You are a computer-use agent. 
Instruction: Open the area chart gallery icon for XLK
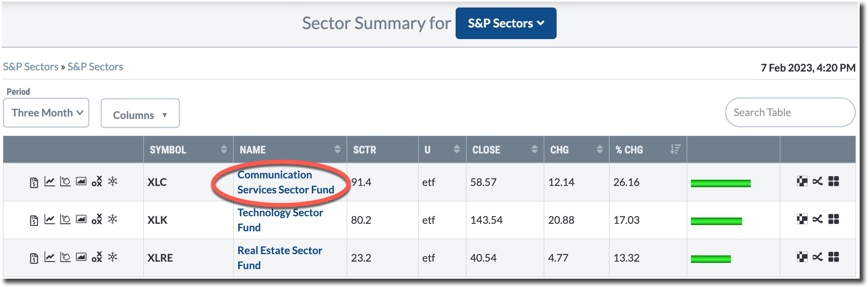click(81, 219)
